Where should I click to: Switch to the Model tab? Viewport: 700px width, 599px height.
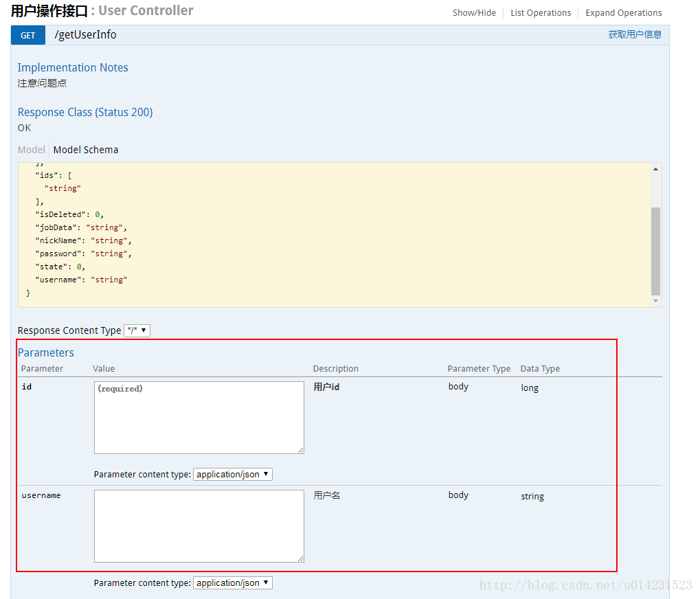(x=32, y=150)
